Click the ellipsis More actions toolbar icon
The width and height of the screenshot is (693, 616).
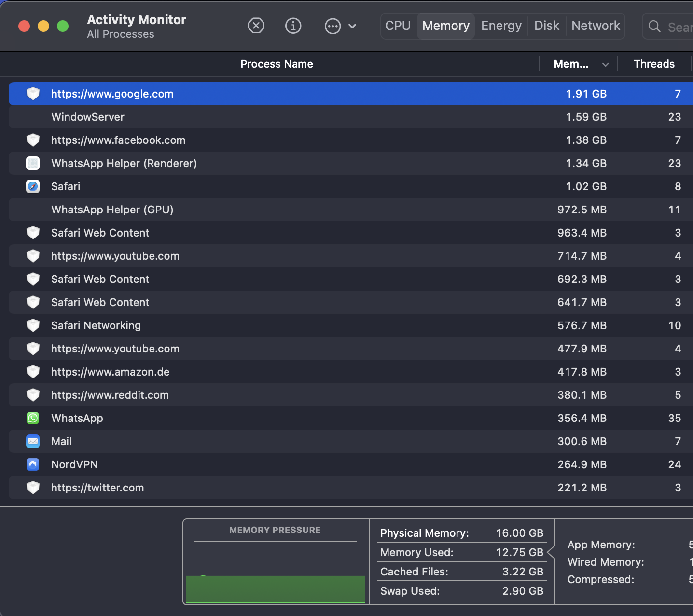pyautogui.click(x=333, y=26)
